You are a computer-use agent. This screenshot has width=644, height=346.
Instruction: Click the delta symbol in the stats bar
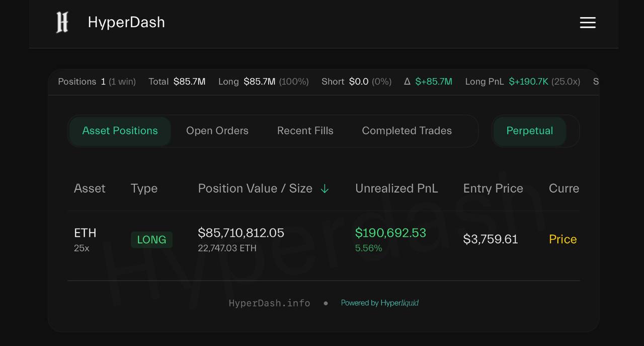[x=408, y=82]
